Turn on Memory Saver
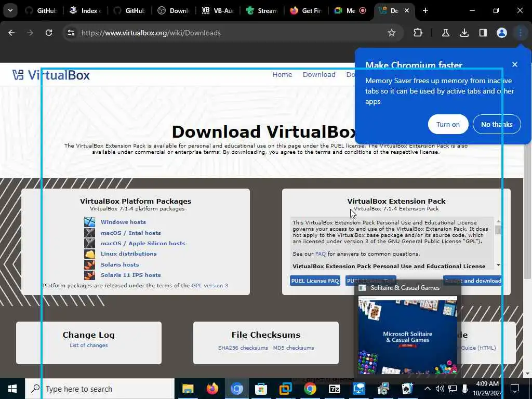Viewport: 532px width, 399px height. (x=448, y=124)
